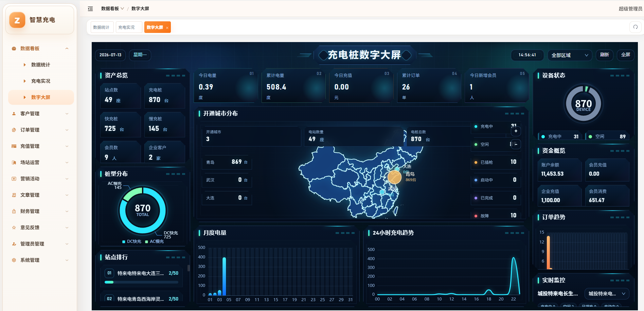Viewport: 644px width, 311px height.
Task: Switch to the 数据统计 tab
Action: 102,27
